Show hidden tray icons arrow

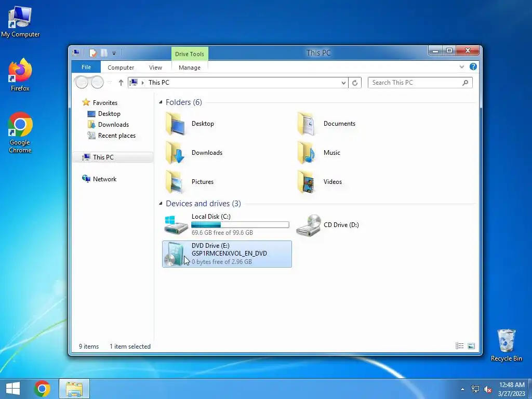462,389
